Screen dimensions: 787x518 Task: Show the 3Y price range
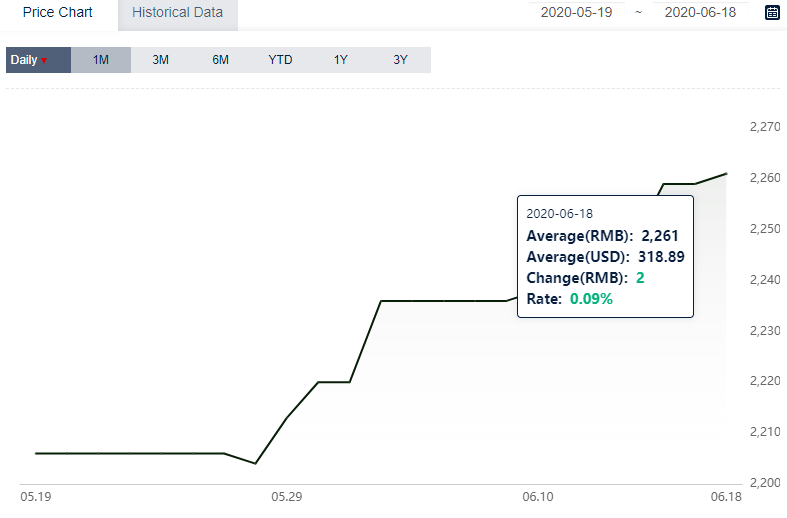(401, 60)
